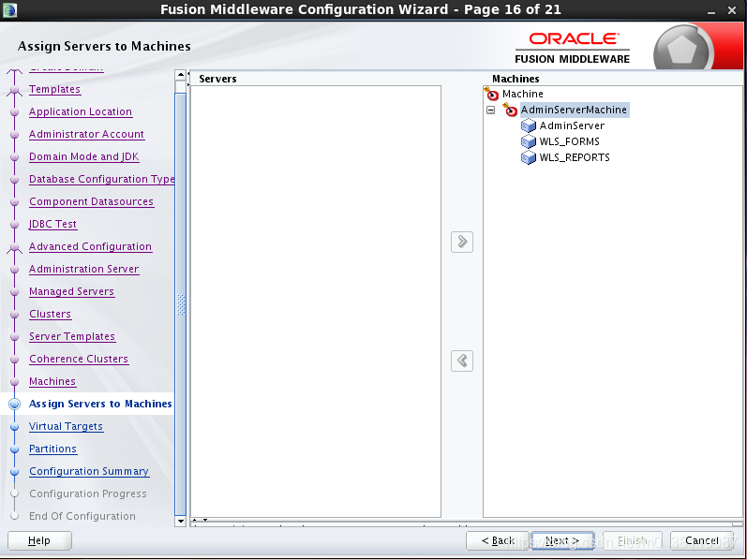Viewport: 747px width, 560px height.
Task: Jump to the Virtual Targets step
Action: 66,426
